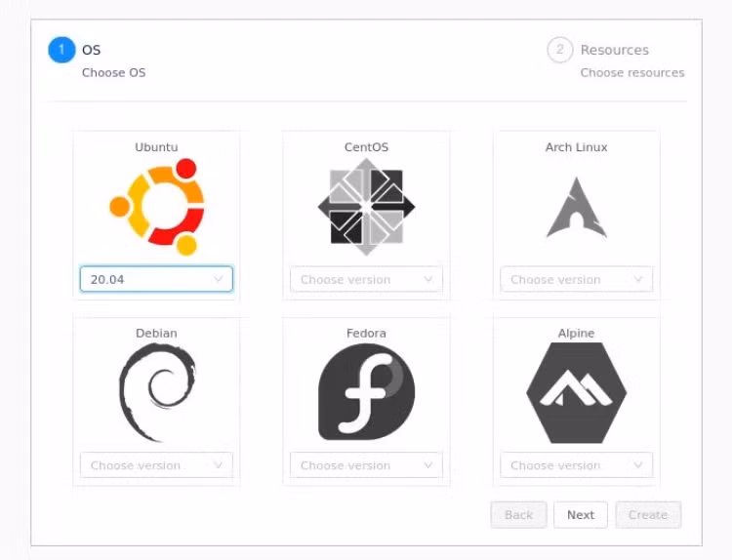Image resolution: width=732 pixels, height=560 pixels.
Task: Click the Debian card title text
Action: click(x=156, y=334)
